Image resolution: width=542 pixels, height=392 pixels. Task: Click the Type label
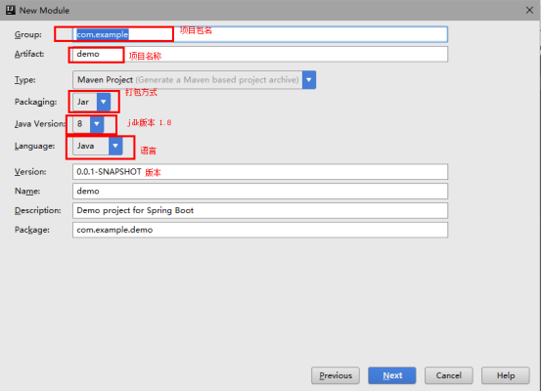tap(24, 80)
